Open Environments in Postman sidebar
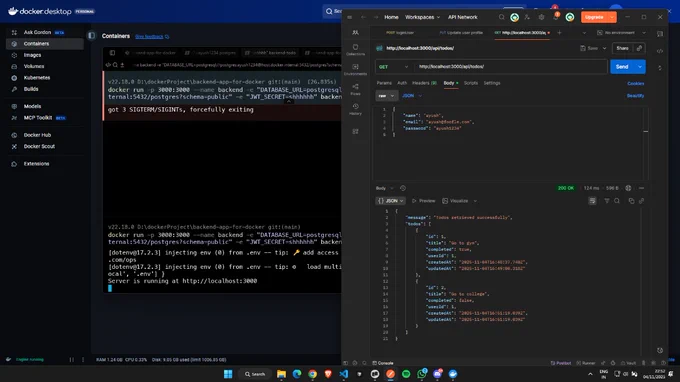680x382 pixels. (355, 69)
